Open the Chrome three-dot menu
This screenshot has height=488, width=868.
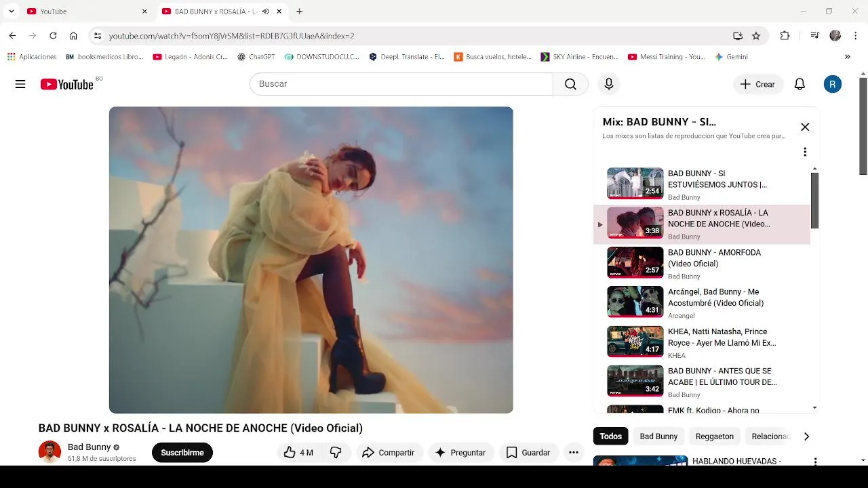click(x=856, y=36)
